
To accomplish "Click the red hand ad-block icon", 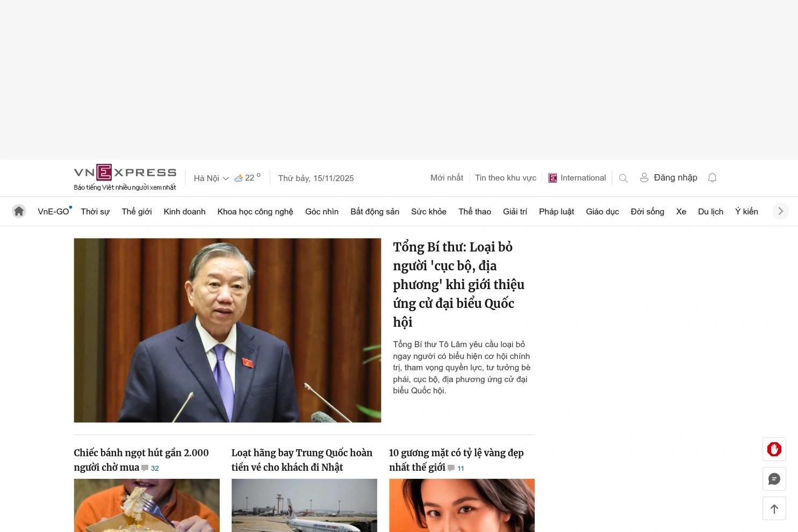I will (774, 449).
